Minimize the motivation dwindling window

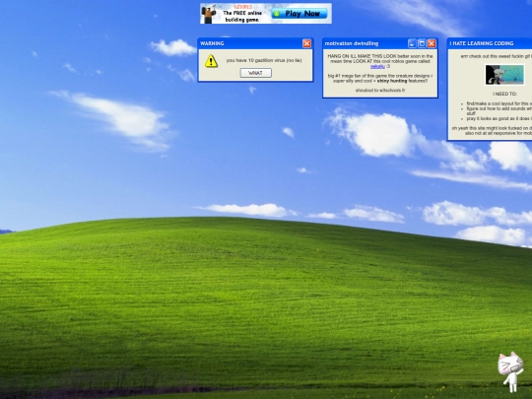click(412, 43)
